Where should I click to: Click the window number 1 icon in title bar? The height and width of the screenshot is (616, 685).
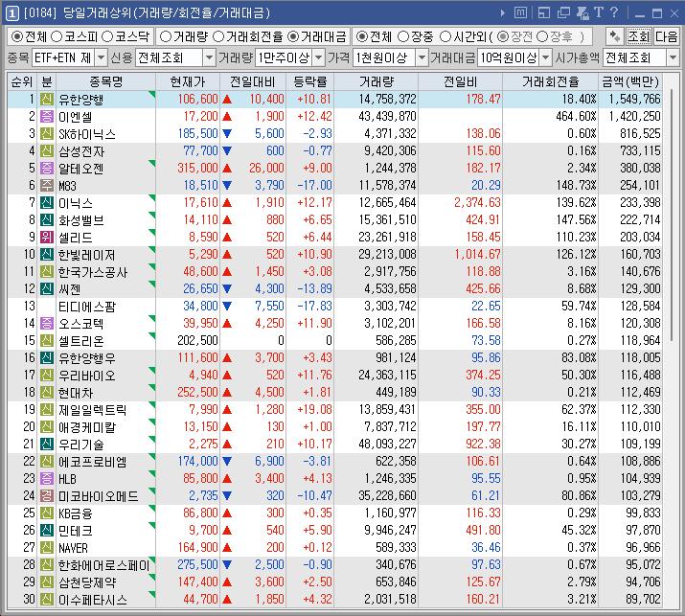[11, 13]
